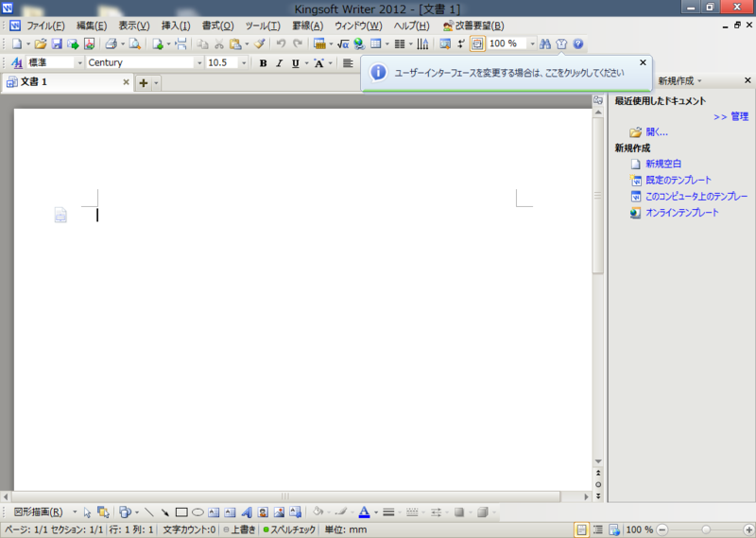Viewport: 756px width, 538px height.
Task: Click the 開く... link in task pane
Action: [x=657, y=132]
